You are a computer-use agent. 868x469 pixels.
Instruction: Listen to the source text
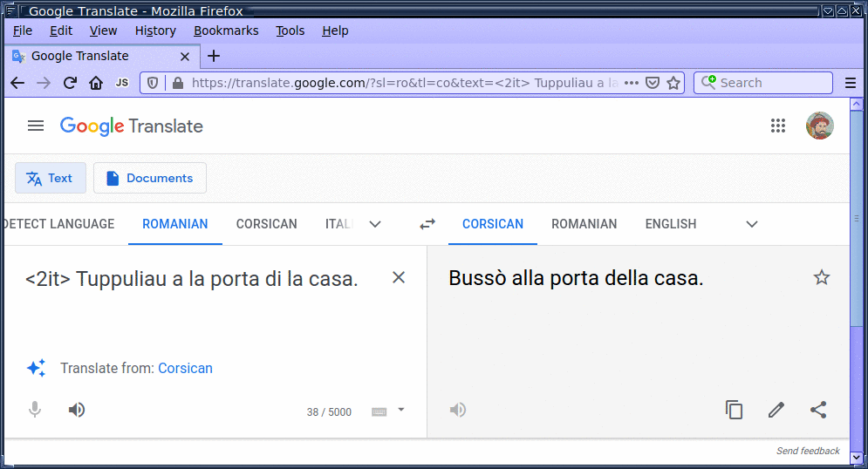point(77,410)
